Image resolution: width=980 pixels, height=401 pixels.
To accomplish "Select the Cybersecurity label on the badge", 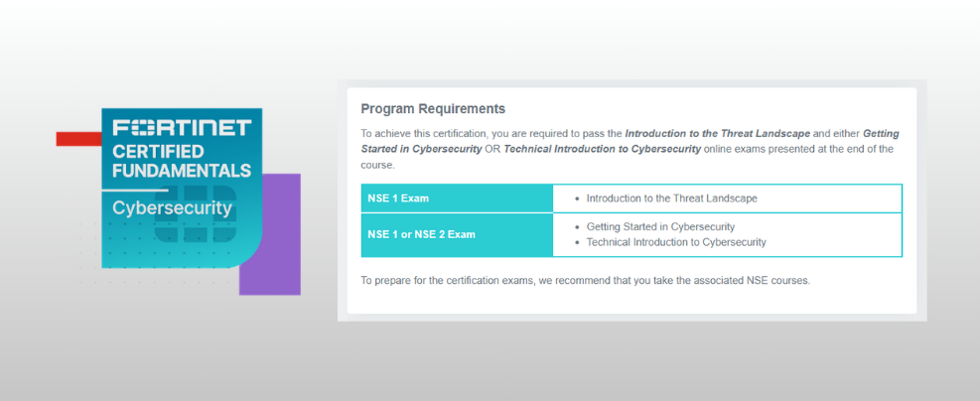I will click(x=172, y=208).
